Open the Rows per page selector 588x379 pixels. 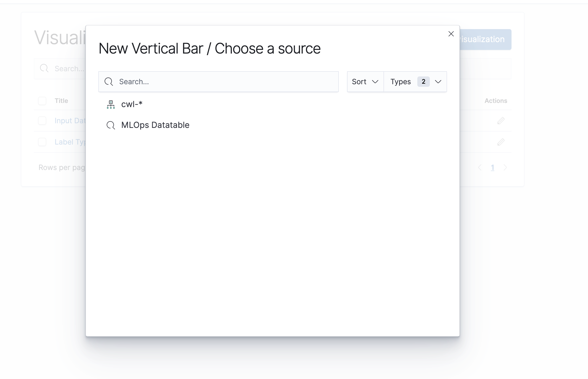coord(62,167)
